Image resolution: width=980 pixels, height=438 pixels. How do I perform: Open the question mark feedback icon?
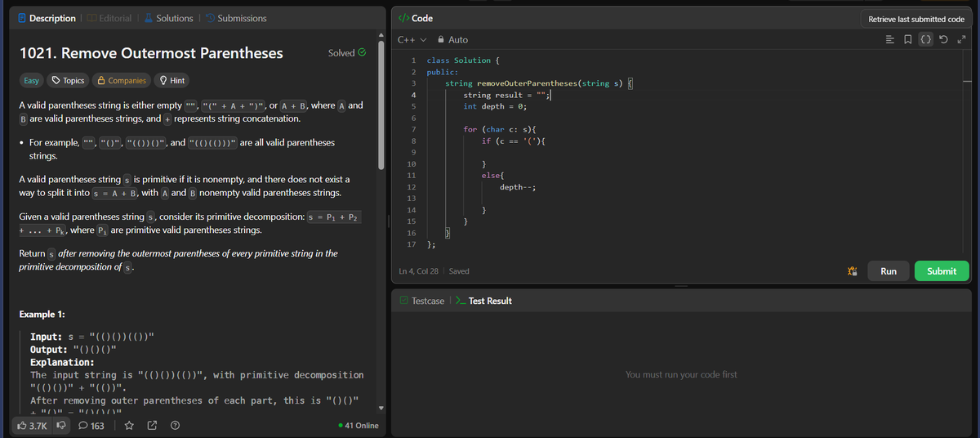pos(174,426)
